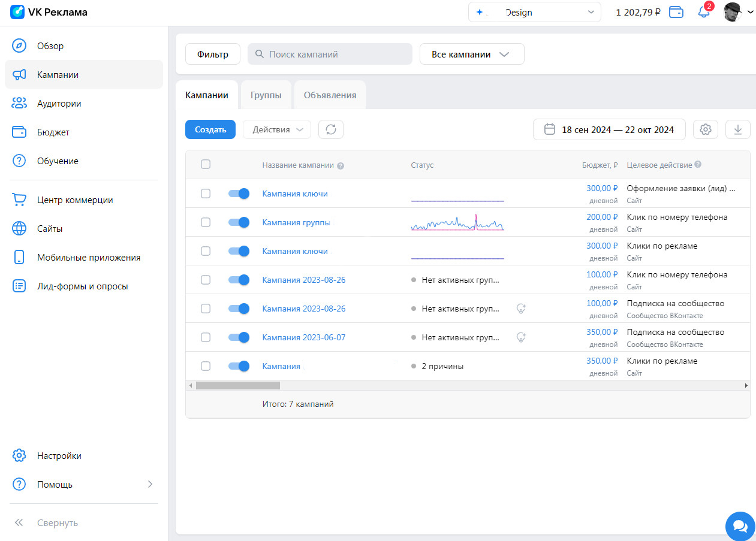Click the Создать button
Image resolution: width=756 pixels, height=541 pixels.
pos(210,129)
